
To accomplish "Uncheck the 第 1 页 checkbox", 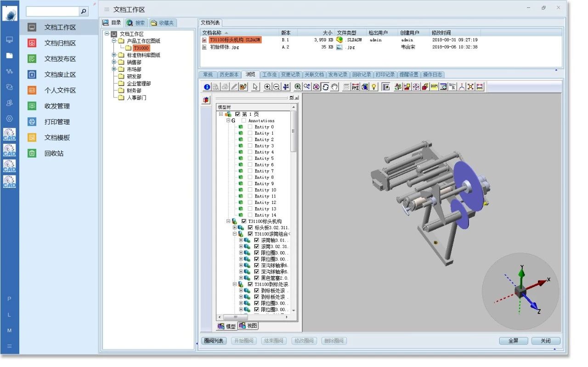I will tap(237, 114).
